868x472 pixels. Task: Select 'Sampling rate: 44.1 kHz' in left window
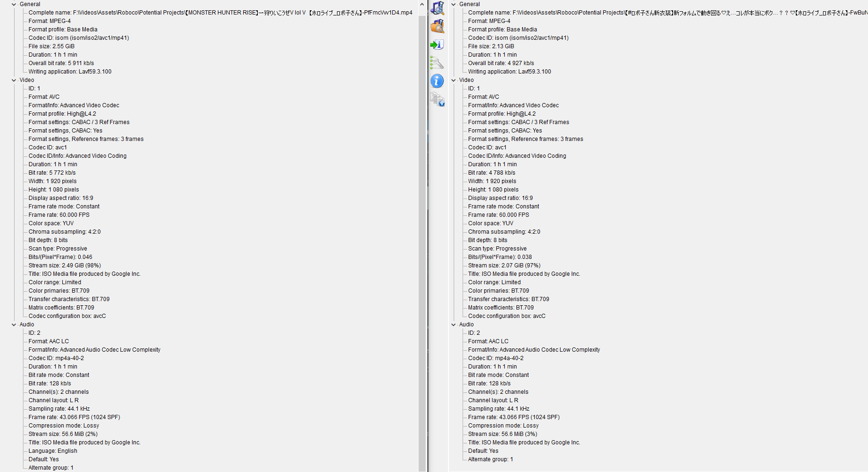(x=59, y=409)
